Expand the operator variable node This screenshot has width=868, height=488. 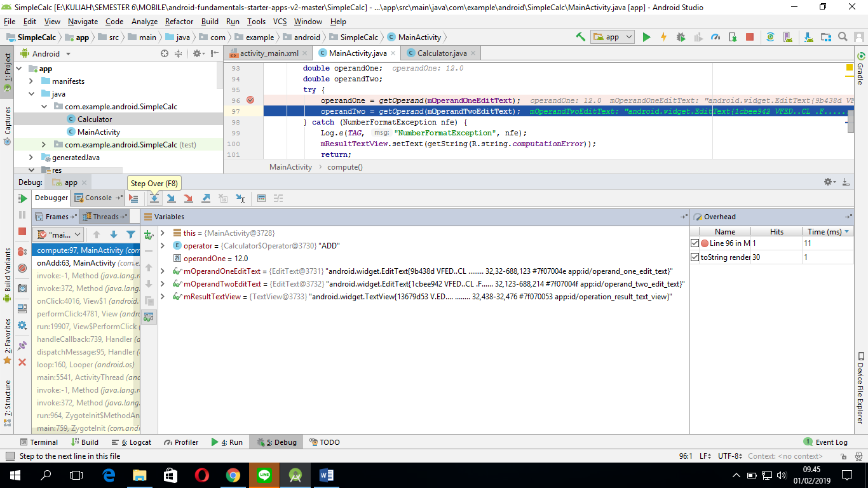tap(163, 246)
